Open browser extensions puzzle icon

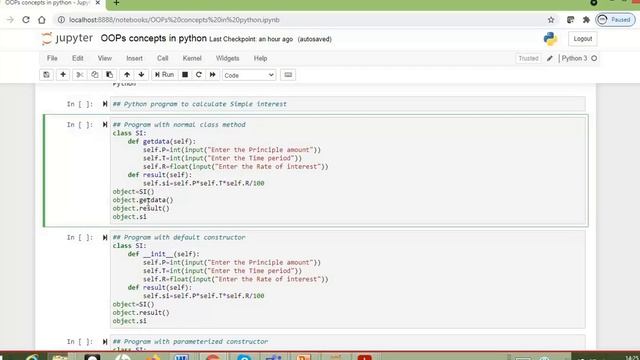587,20
